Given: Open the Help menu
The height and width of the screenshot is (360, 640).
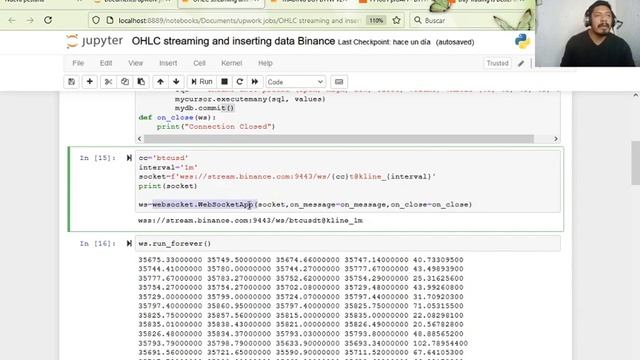Looking at the screenshot, I should (x=265, y=63).
